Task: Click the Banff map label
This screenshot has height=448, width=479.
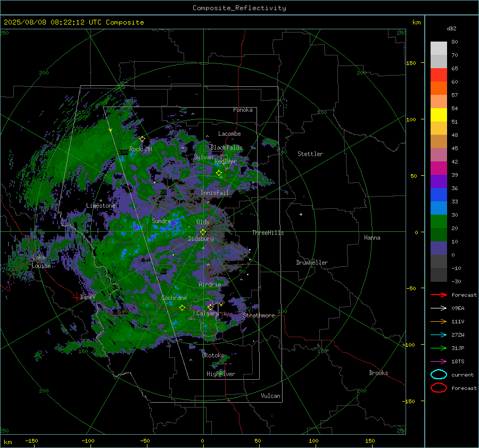Action: coord(88,297)
